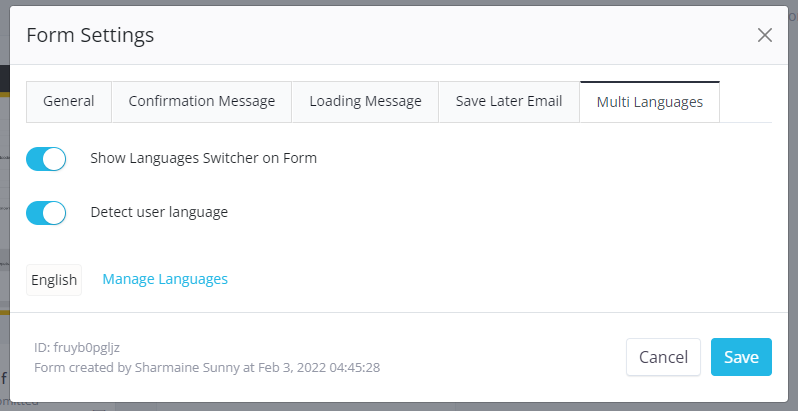The height and width of the screenshot is (411, 798).
Task: Select the English language tag
Action: (x=54, y=280)
